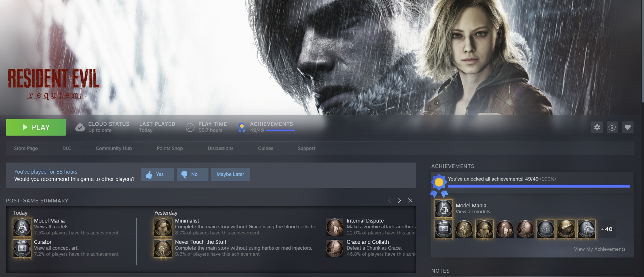Go to the Community Hub tab
This screenshot has height=277, width=644.
[x=114, y=148]
